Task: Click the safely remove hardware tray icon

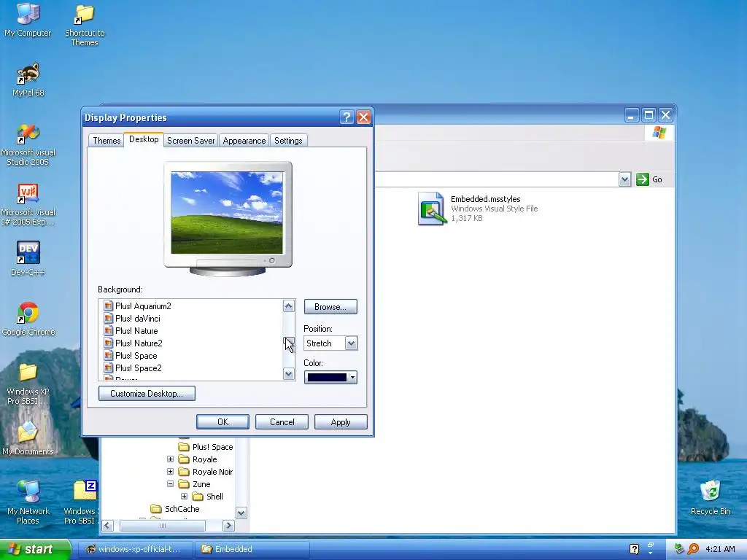Action: (680, 549)
